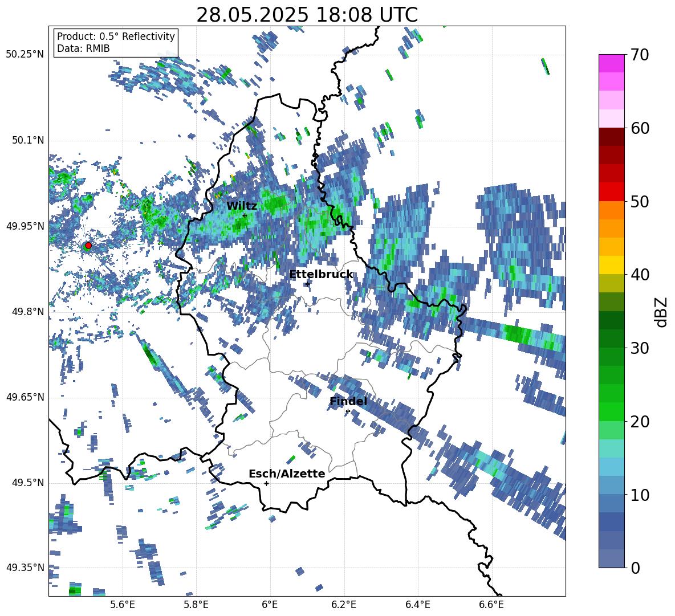Image resolution: width=675 pixels, height=616 pixels.
Task: Click the Wiltz city label
Action: (x=242, y=206)
